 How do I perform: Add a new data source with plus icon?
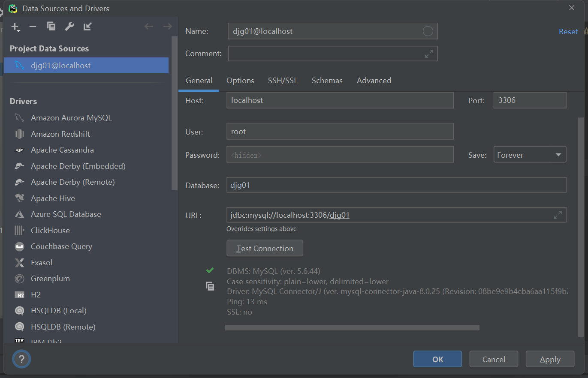point(15,27)
